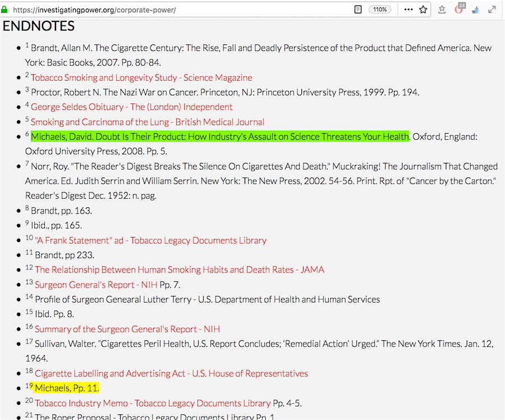The image size is (505, 420).
Task: Click the blue paint bucket extension icon
Action: pos(475,10)
